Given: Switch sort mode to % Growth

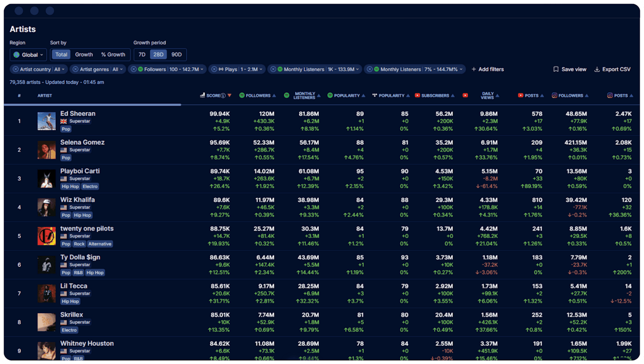Looking at the screenshot, I should [x=113, y=55].
